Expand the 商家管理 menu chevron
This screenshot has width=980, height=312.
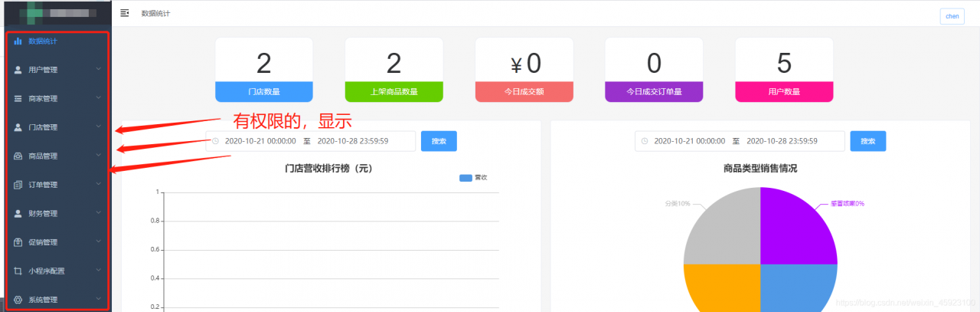point(98,98)
